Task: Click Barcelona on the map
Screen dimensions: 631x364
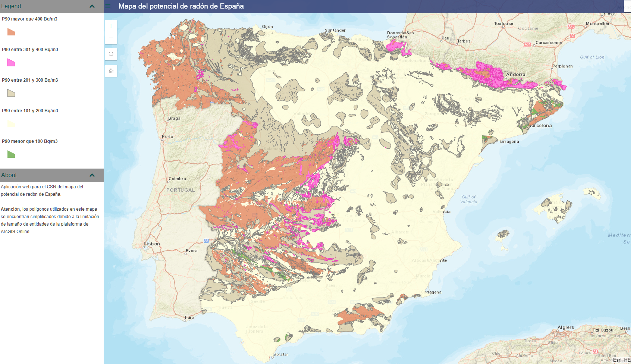Action: pyautogui.click(x=540, y=126)
